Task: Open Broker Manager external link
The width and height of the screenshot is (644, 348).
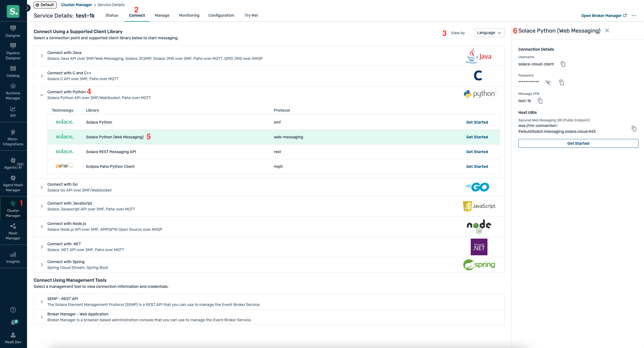Action: coord(604,16)
